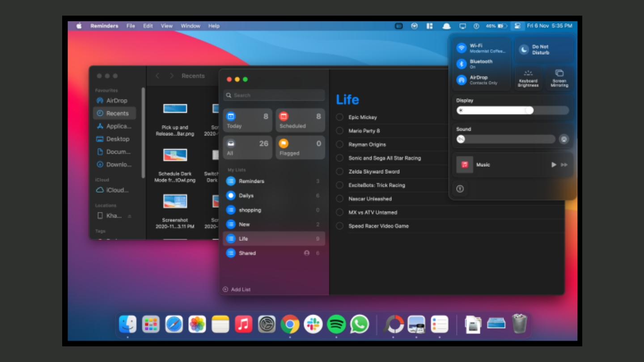Launch Spotify from the Dock
Screen dimensions: 644x362
tap(336, 324)
